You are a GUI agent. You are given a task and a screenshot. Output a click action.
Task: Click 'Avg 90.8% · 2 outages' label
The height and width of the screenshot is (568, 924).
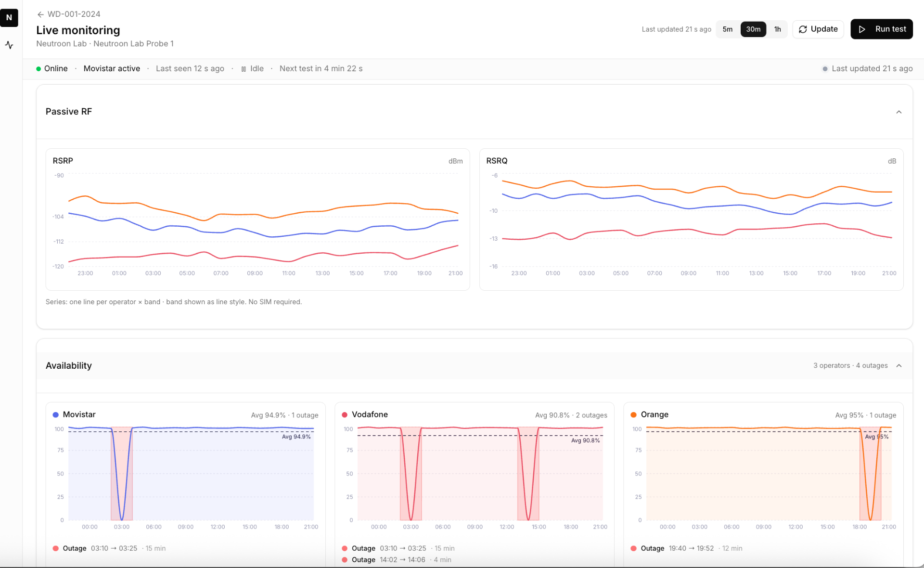click(x=571, y=415)
